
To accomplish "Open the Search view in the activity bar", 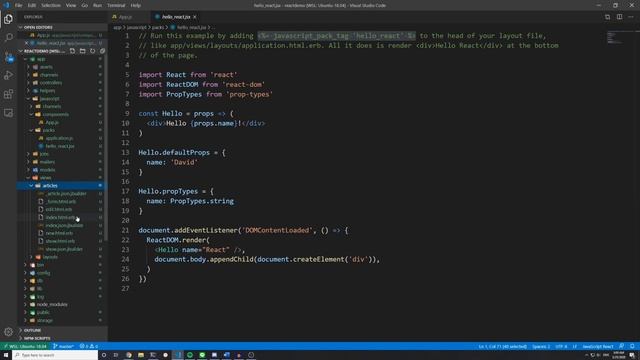I will click(x=8, y=38).
